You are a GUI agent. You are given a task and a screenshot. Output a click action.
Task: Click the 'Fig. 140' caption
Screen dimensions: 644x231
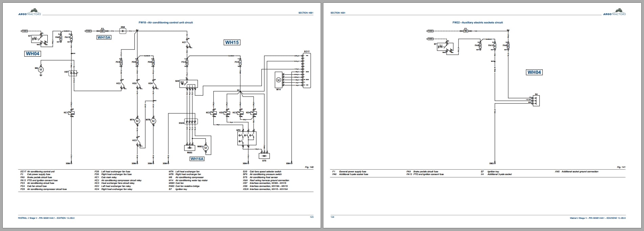click(309, 167)
